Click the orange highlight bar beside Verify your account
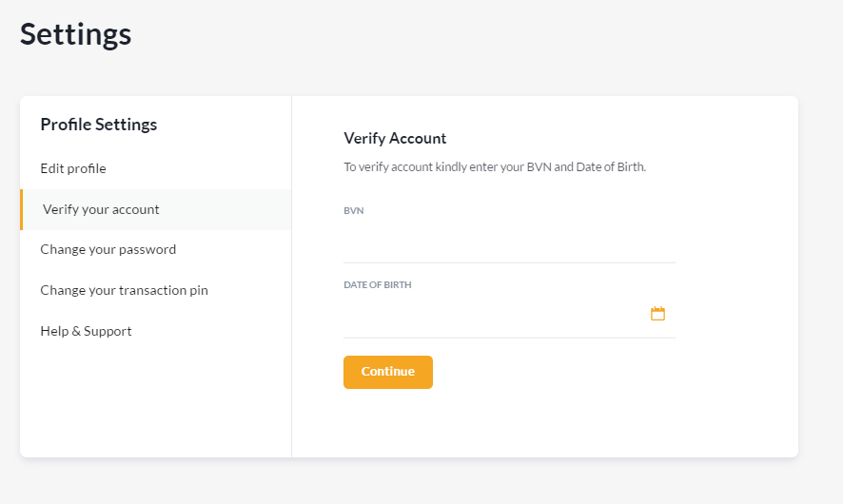 22,209
